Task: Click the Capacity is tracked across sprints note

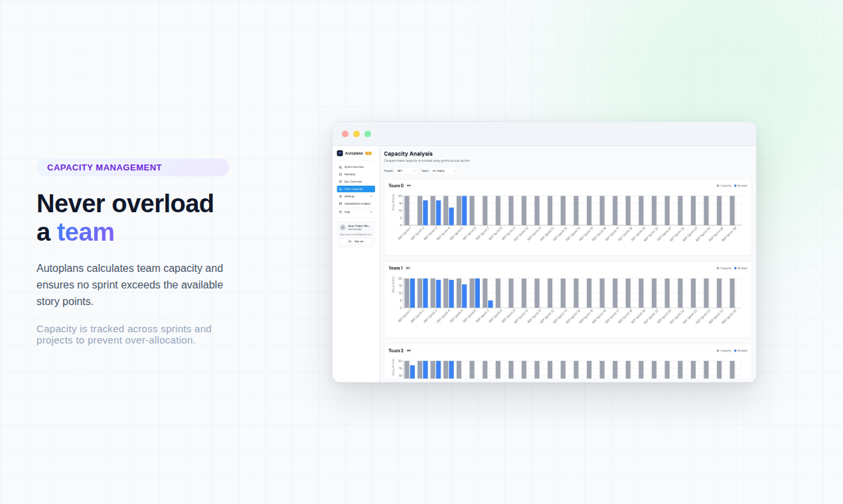Action: 124,334
